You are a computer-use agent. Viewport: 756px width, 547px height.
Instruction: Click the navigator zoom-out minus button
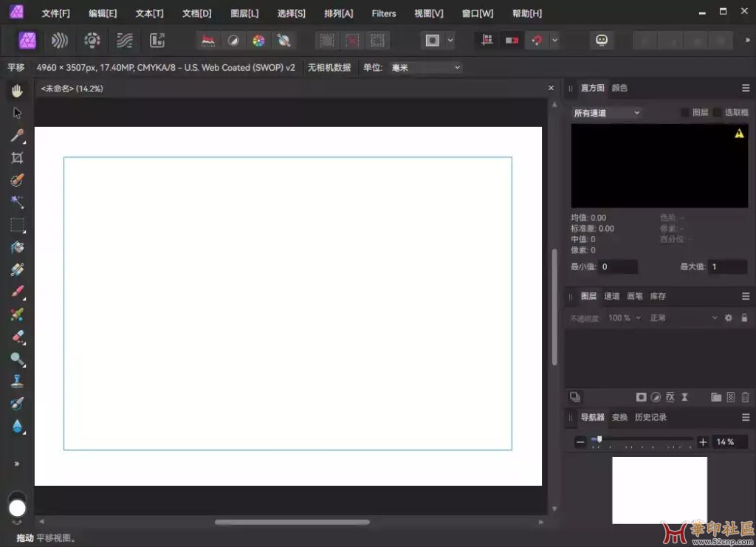(580, 442)
